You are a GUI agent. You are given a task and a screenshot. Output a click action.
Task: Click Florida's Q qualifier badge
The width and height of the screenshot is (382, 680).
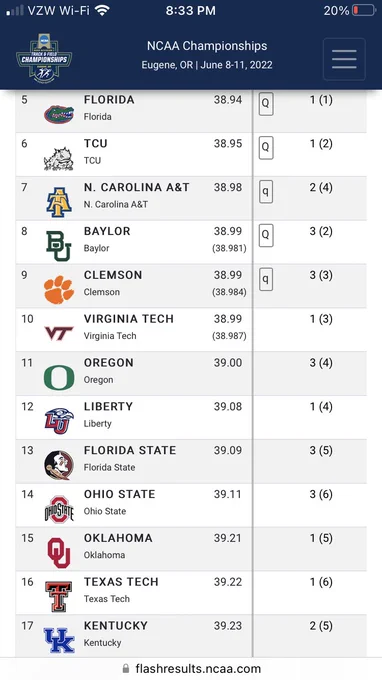tap(266, 103)
